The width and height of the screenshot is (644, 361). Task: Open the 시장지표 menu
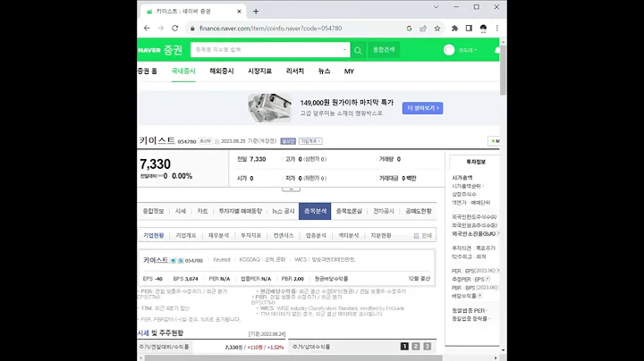pos(259,71)
